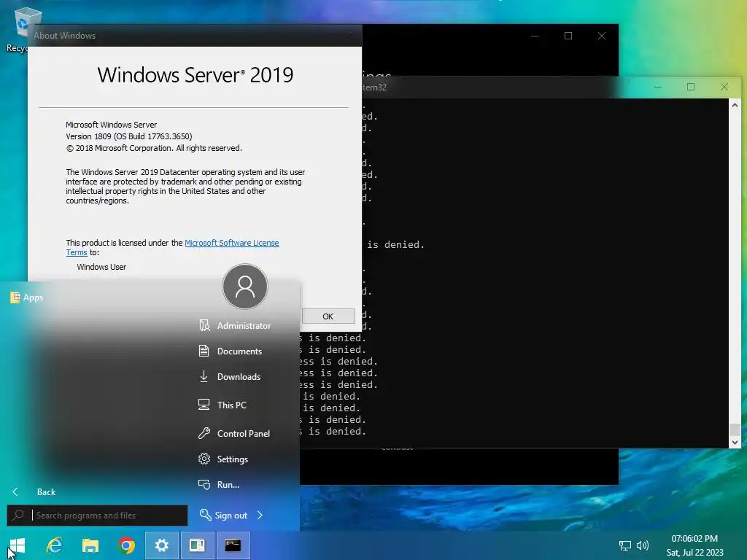Screen dimensions: 747x560
Task: Click the command prompt scrollbar thumb
Action: tap(735, 429)
